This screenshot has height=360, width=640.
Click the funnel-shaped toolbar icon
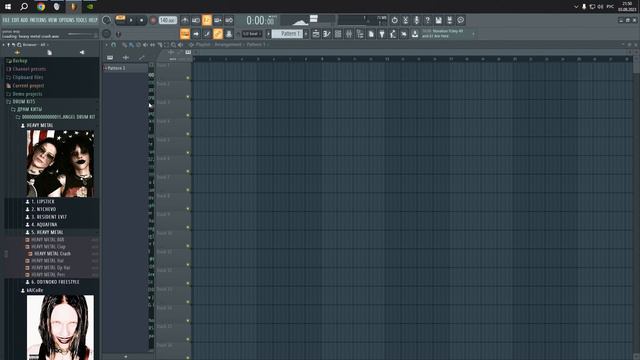tap(382, 34)
